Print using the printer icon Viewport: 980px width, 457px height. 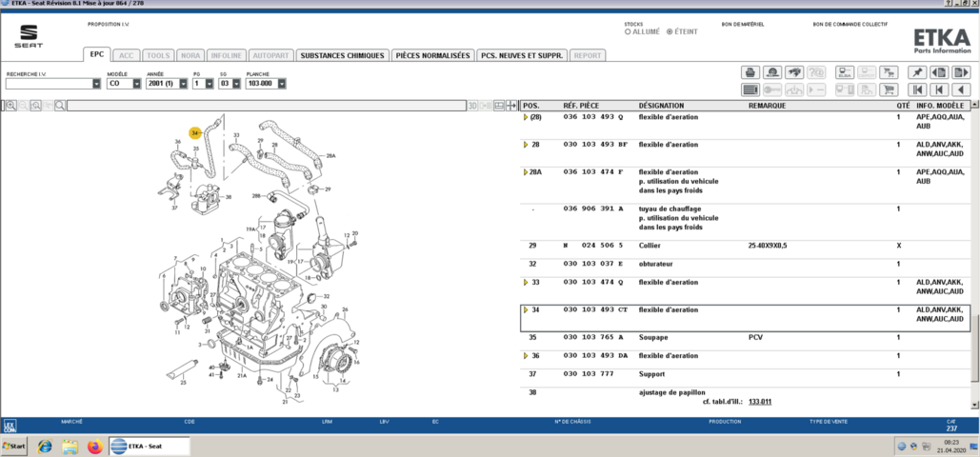(750, 72)
